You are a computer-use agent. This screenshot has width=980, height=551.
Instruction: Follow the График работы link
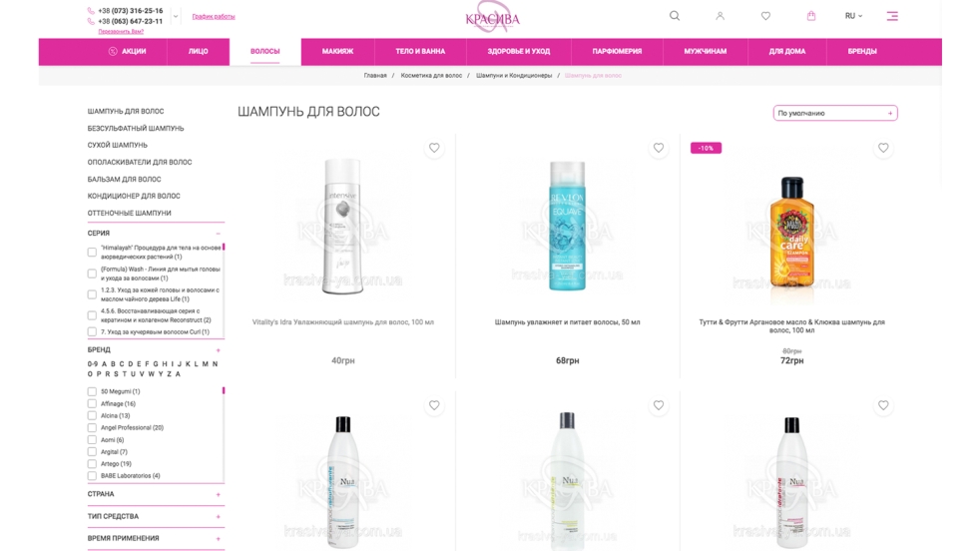pos(214,16)
